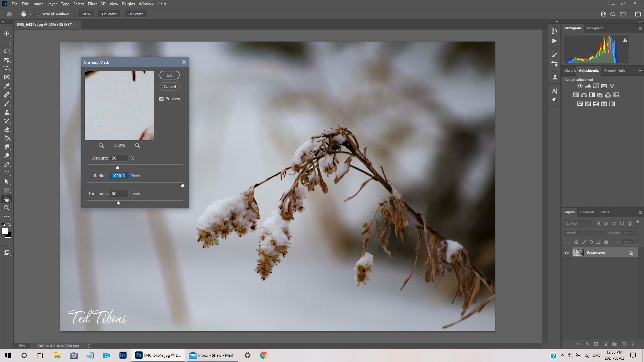Screen dimensions: 644x362
Task: Select the Zoom tool
Action: (7, 208)
